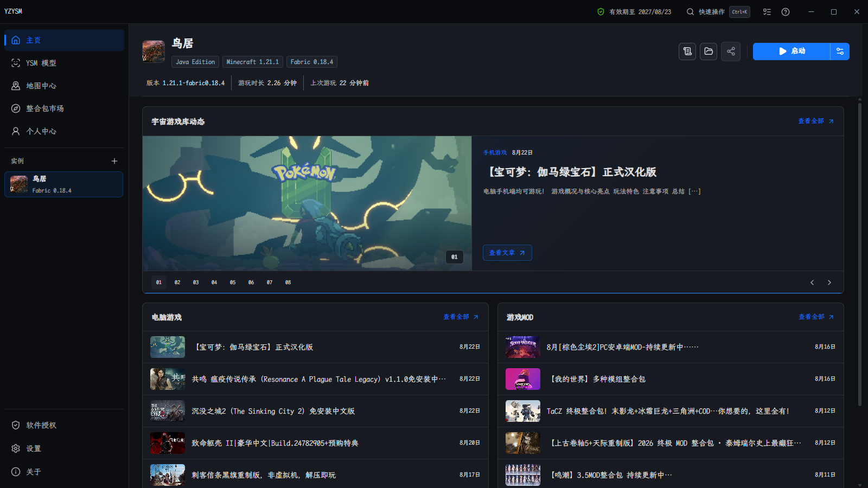Open 设置 settings gear icon

(x=16, y=448)
